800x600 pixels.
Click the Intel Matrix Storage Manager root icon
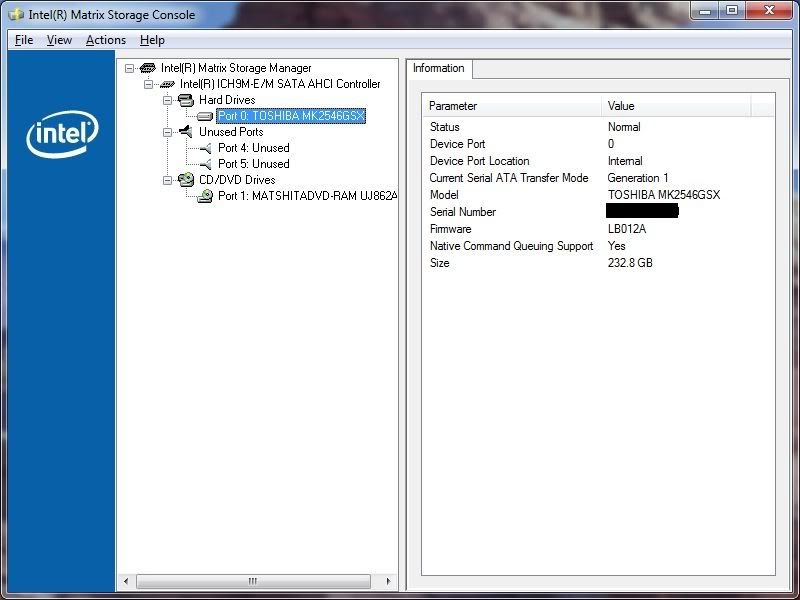tap(147, 68)
